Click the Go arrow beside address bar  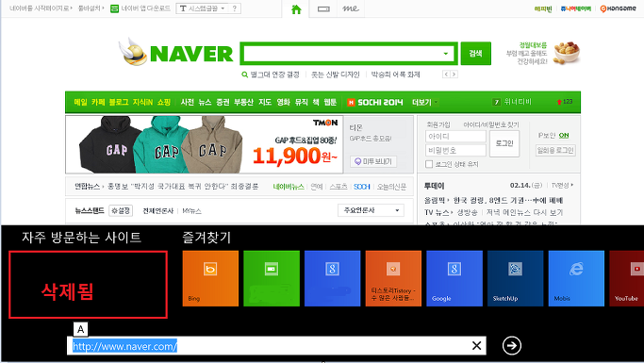(512, 346)
